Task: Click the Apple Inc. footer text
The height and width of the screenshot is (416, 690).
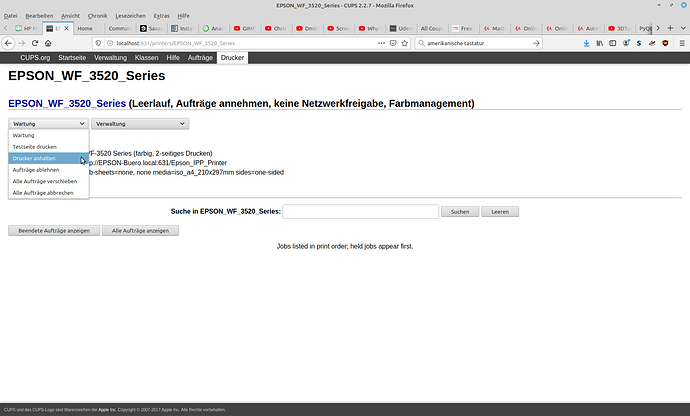Action: pyautogui.click(x=107, y=410)
